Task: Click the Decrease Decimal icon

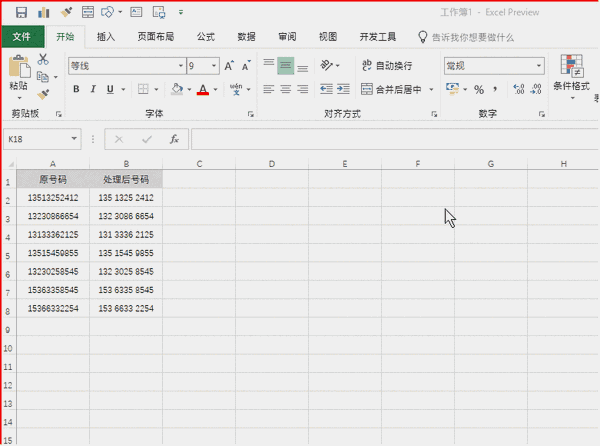Action: [536, 90]
